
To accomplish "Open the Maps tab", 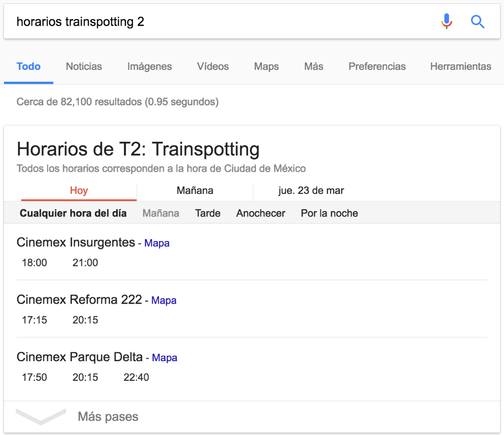I will pyautogui.click(x=266, y=66).
